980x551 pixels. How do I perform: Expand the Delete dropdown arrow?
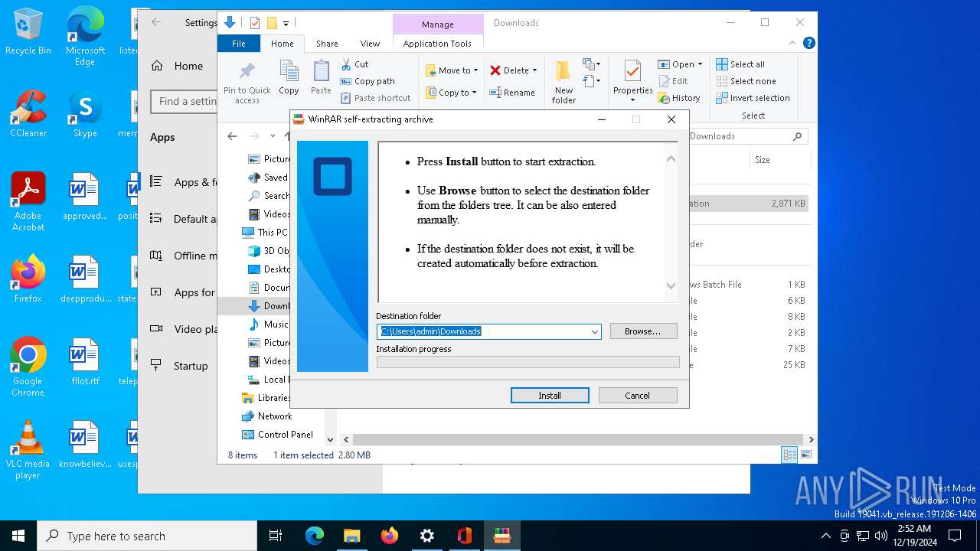pyautogui.click(x=534, y=70)
